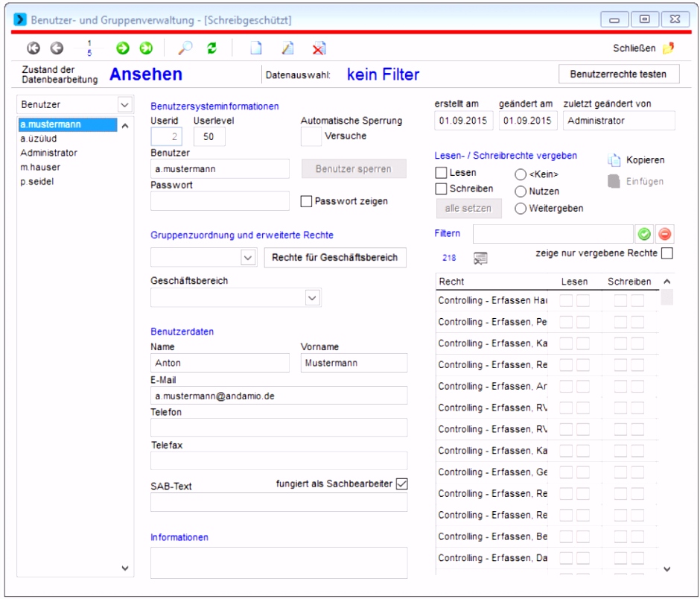Click the Lesen column header
Viewport: 700px width, 599px height.
[x=575, y=282]
